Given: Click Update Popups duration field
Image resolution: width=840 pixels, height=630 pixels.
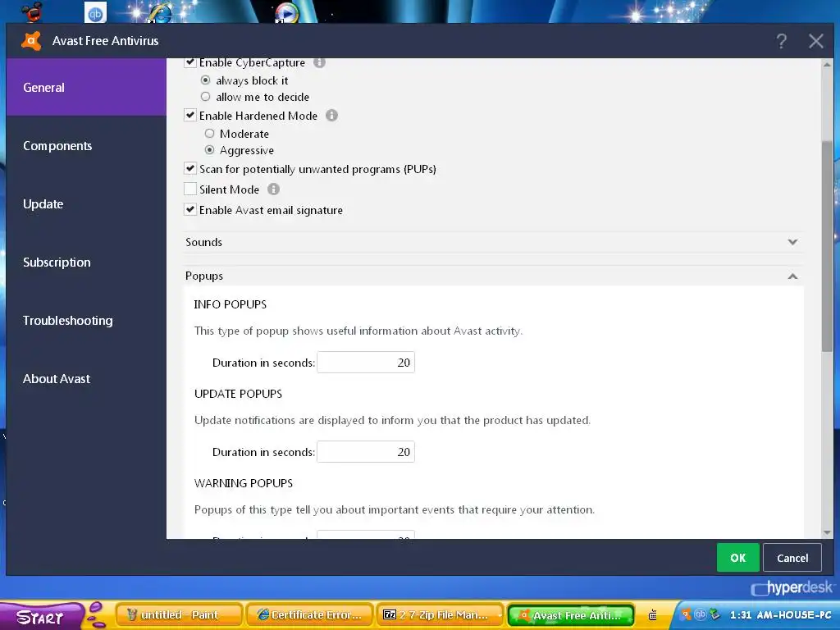Looking at the screenshot, I should (366, 452).
